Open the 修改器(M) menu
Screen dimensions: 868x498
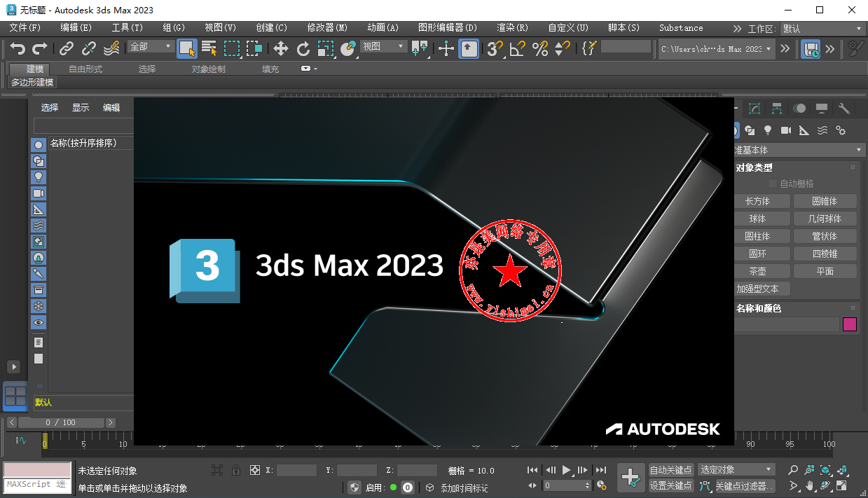coord(327,28)
